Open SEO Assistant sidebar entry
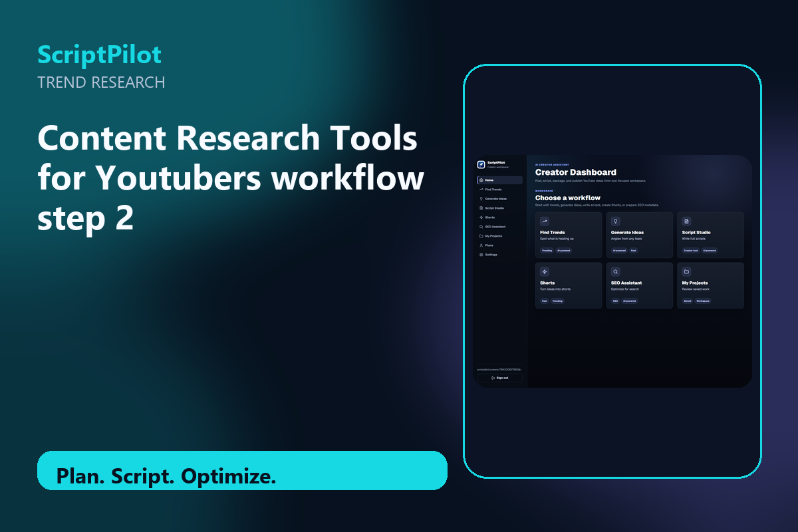This screenshot has width=798, height=532. coord(499,227)
